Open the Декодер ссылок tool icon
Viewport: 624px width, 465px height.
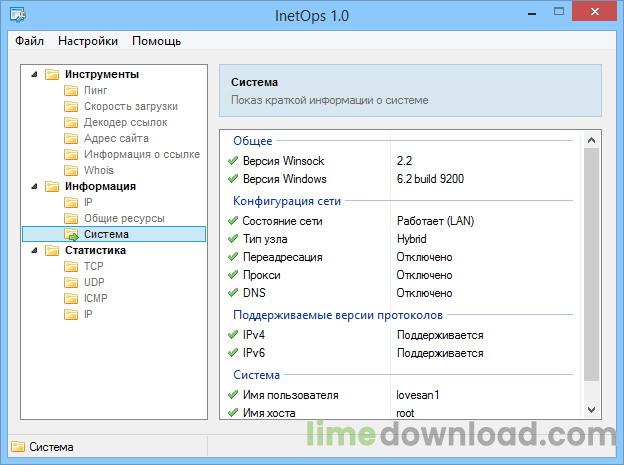point(71,122)
